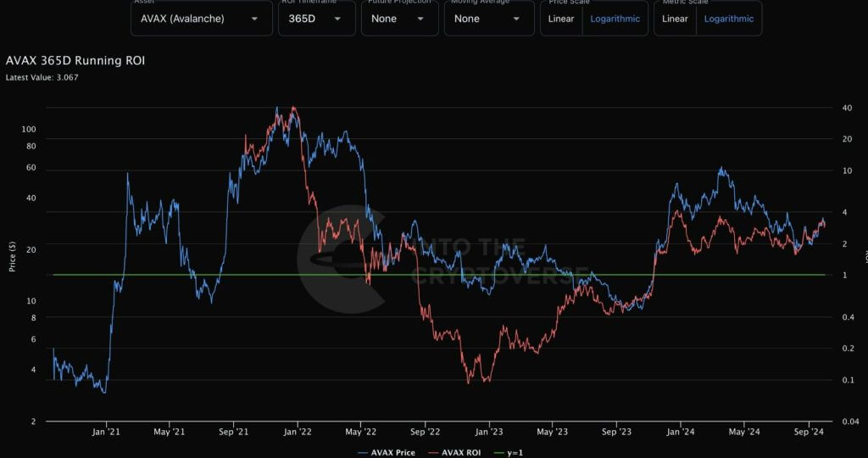Click the 0.1 ROI axis tick

tap(848, 380)
